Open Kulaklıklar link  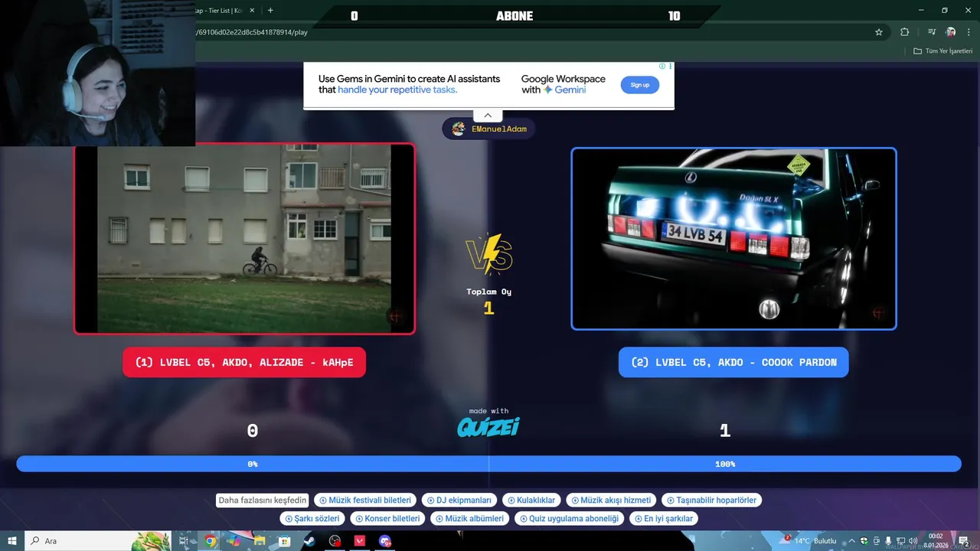pos(531,500)
